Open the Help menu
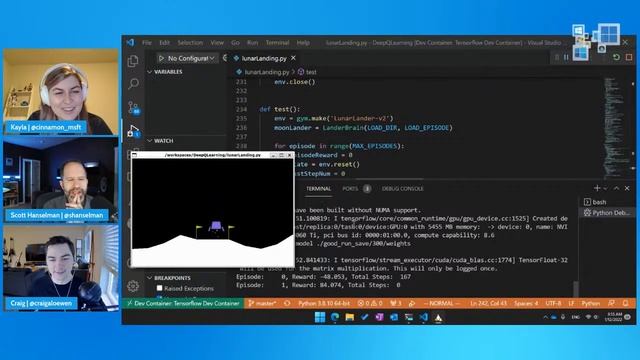The width and height of the screenshot is (640, 360). coord(303,42)
